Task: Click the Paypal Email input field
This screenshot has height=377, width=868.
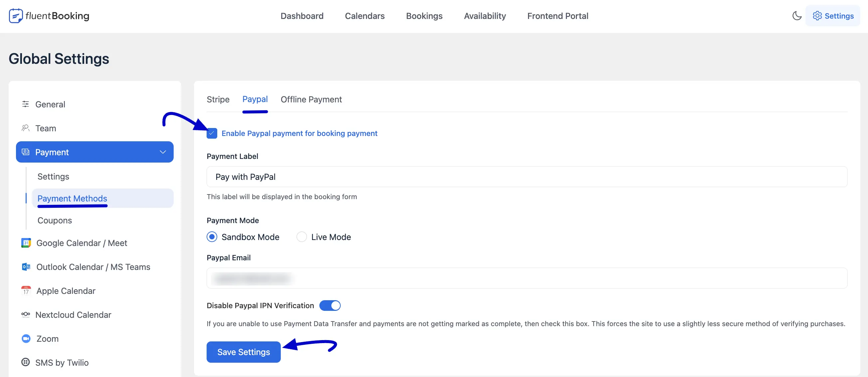Action: pos(527,278)
